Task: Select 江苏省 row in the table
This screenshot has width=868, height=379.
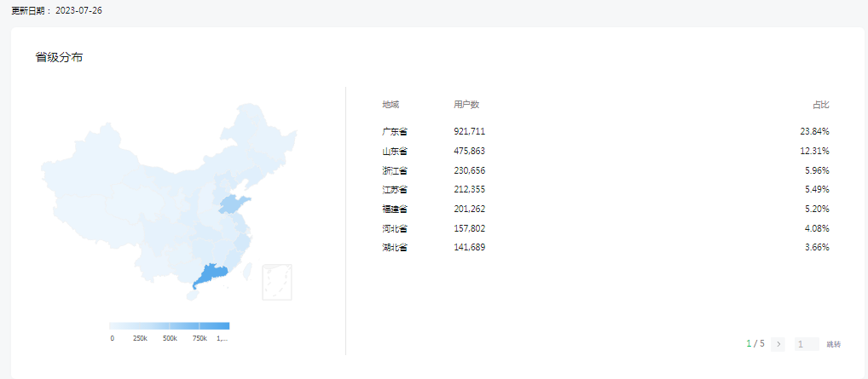Action: coord(605,190)
